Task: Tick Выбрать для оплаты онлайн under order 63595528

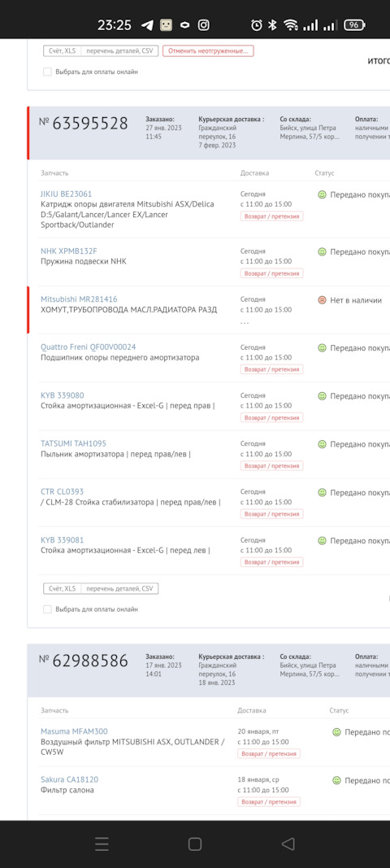Action: tap(48, 609)
